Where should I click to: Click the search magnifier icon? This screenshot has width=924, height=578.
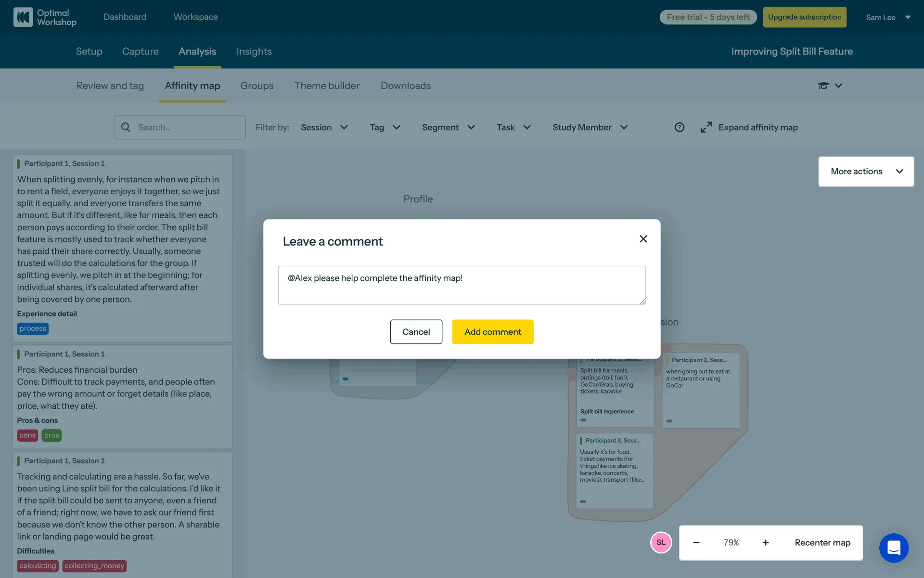(x=126, y=127)
